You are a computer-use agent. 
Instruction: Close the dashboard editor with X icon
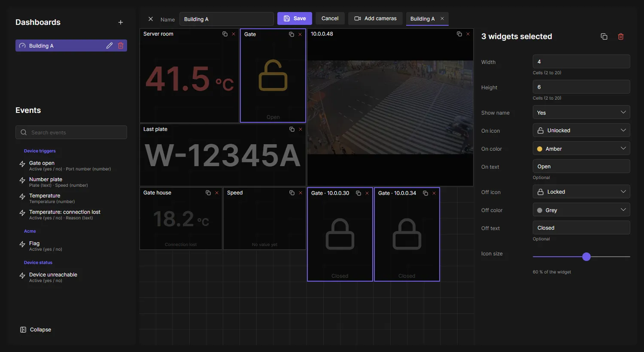click(x=151, y=19)
